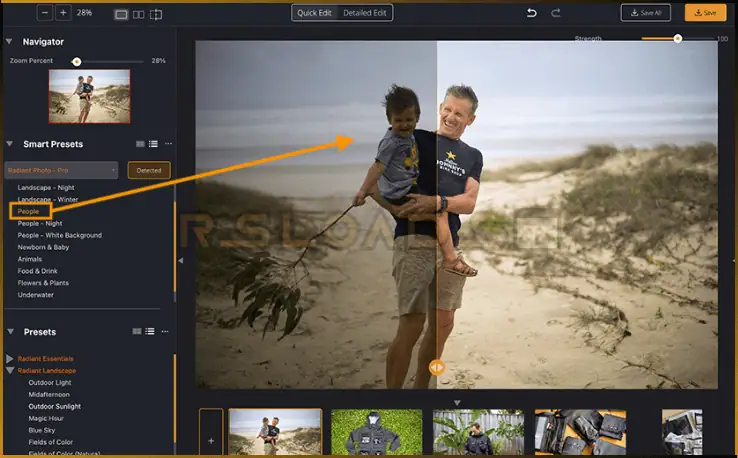Click the redo arrow icon

tap(556, 13)
